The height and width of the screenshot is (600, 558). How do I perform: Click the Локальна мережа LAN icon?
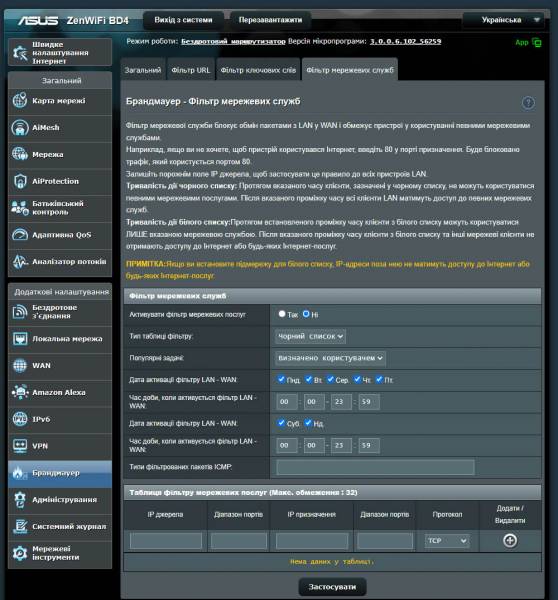(x=20, y=339)
